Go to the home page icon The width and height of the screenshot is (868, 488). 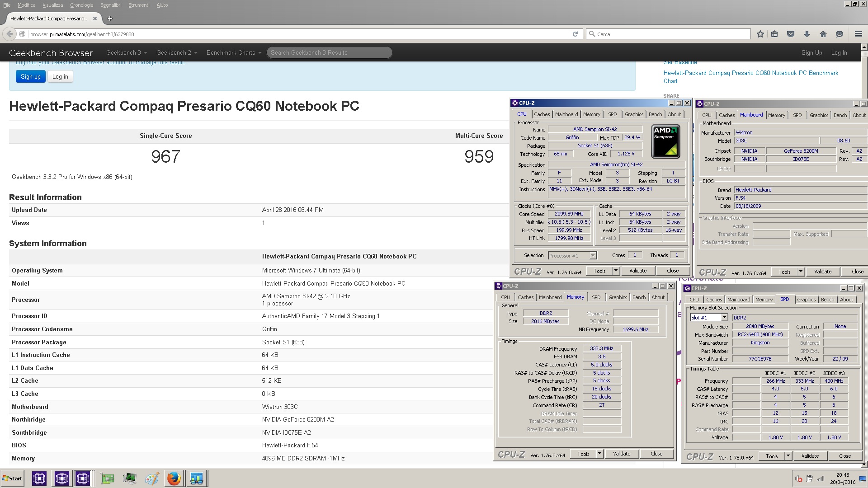pyautogui.click(x=823, y=34)
